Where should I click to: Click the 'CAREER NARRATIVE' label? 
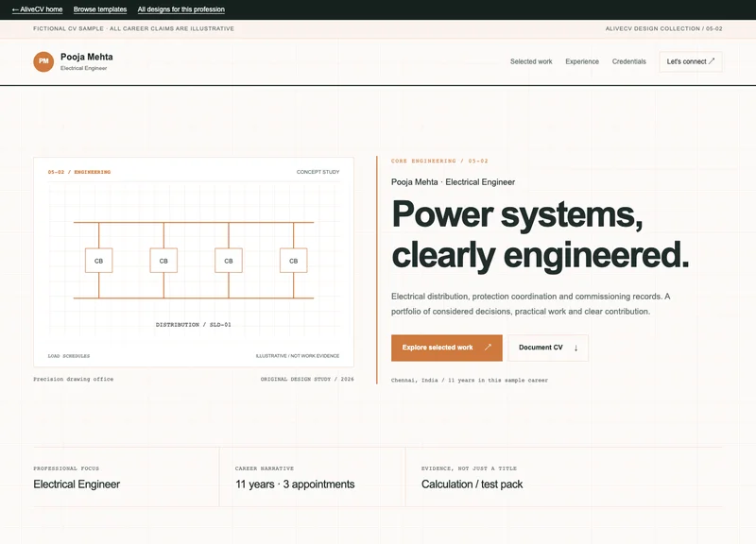coord(265,468)
